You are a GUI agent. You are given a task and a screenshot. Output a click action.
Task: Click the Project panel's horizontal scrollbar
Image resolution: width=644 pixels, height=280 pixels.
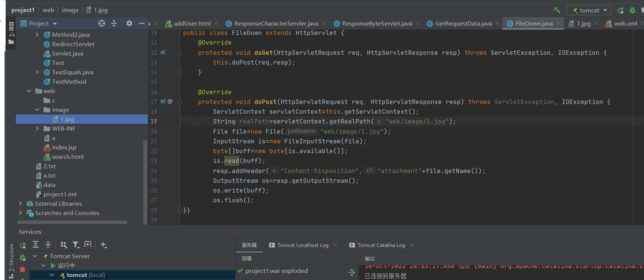coord(72,222)
